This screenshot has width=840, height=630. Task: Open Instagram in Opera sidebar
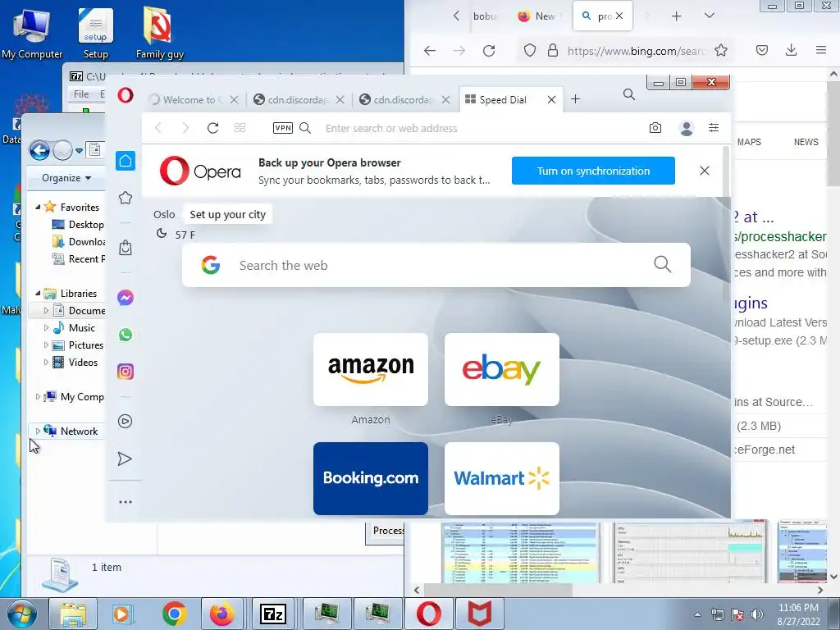pos(126,372)
